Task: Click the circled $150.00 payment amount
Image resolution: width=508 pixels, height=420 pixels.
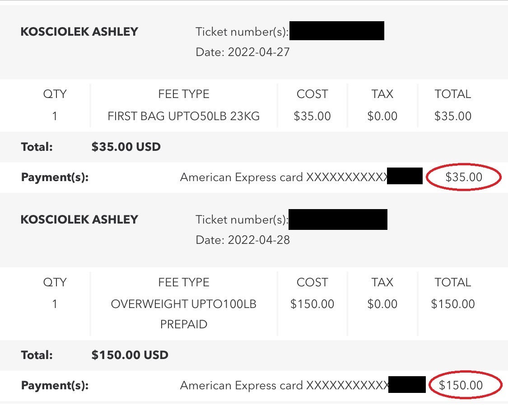Action: (461, 385)
